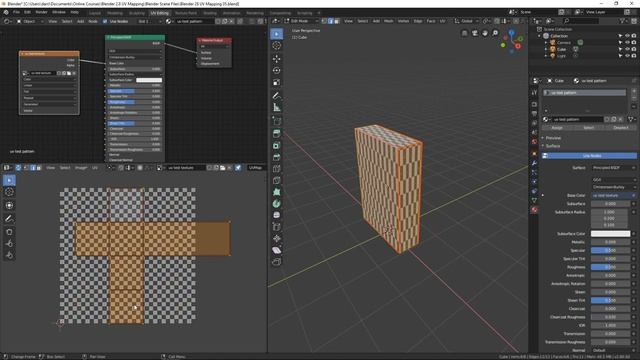Select the Poly Build tool
The height and width of the screenshot is (360, 640).
pos(276,192)
